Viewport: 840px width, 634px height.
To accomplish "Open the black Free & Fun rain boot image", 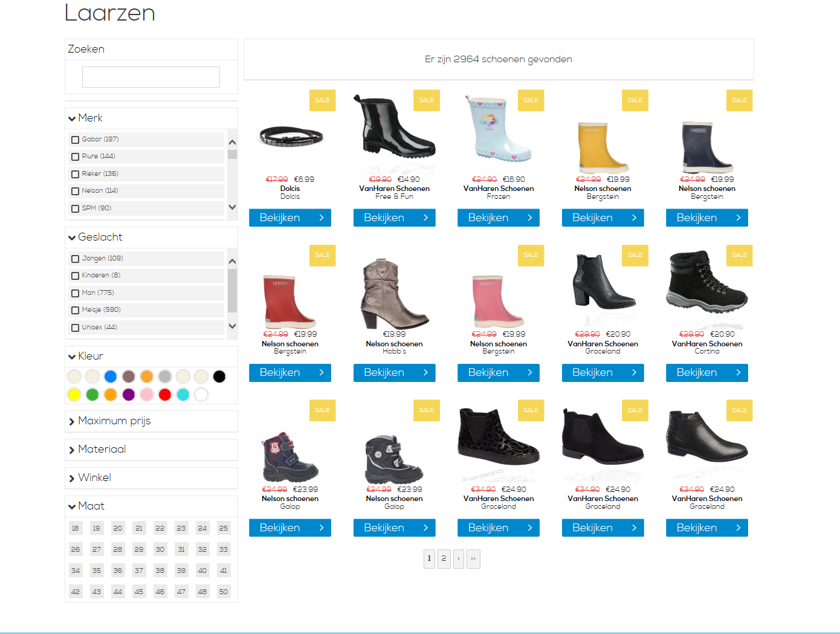I will 394,127.
